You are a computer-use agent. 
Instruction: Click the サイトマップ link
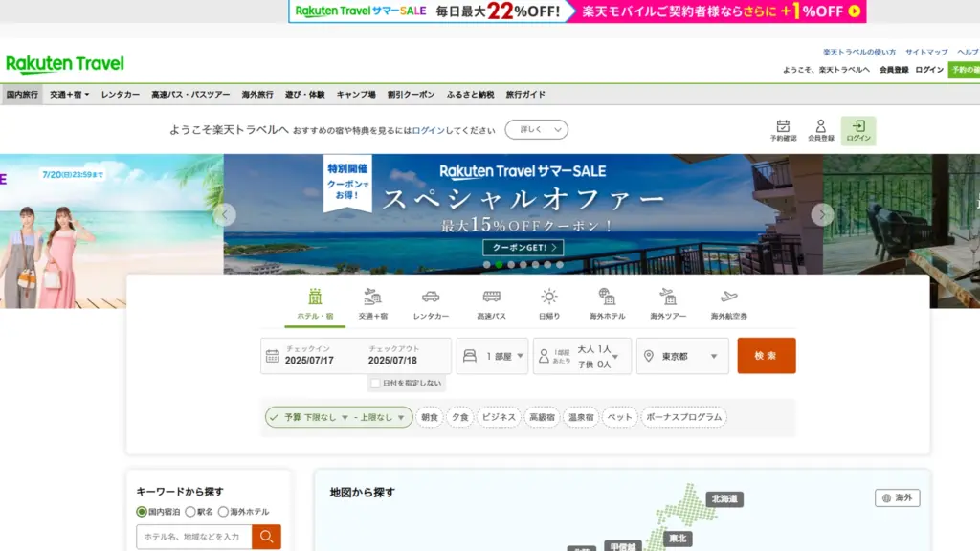(x=926, y=52)
